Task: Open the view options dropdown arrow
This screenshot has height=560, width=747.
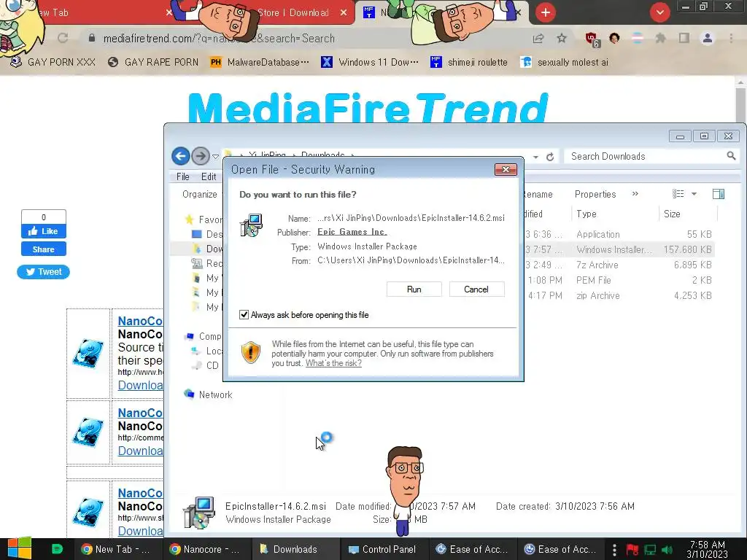Action: [x=694, y=194]
